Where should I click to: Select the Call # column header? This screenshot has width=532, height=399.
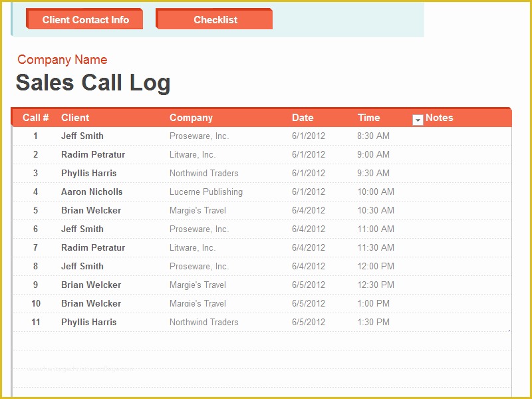click(x=37, y=118)
